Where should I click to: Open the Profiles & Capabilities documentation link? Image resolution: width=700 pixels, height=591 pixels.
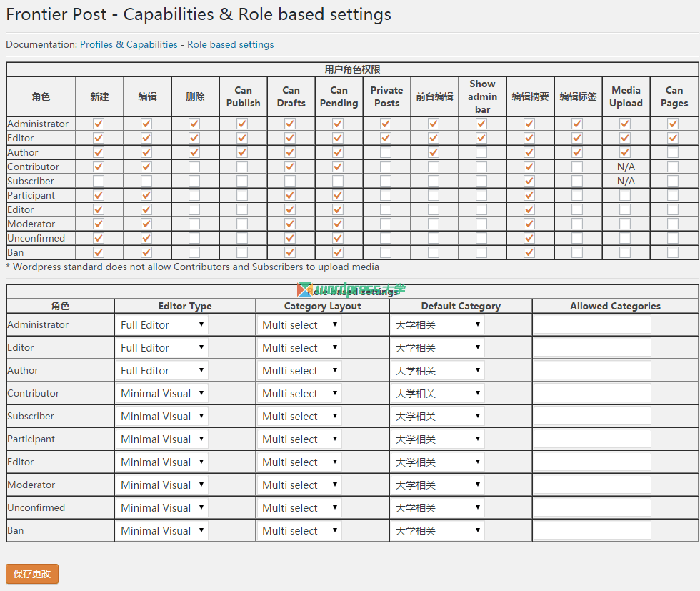(x=129, y=45)
